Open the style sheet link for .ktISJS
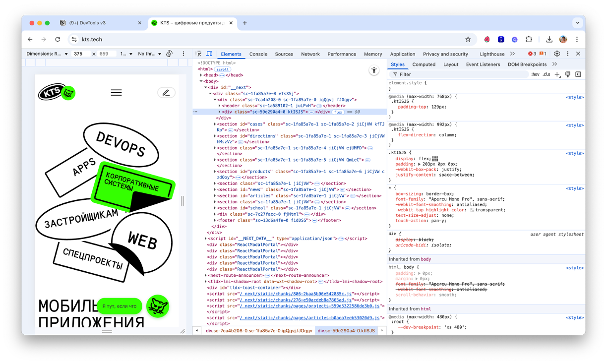 tap(574, 152)
